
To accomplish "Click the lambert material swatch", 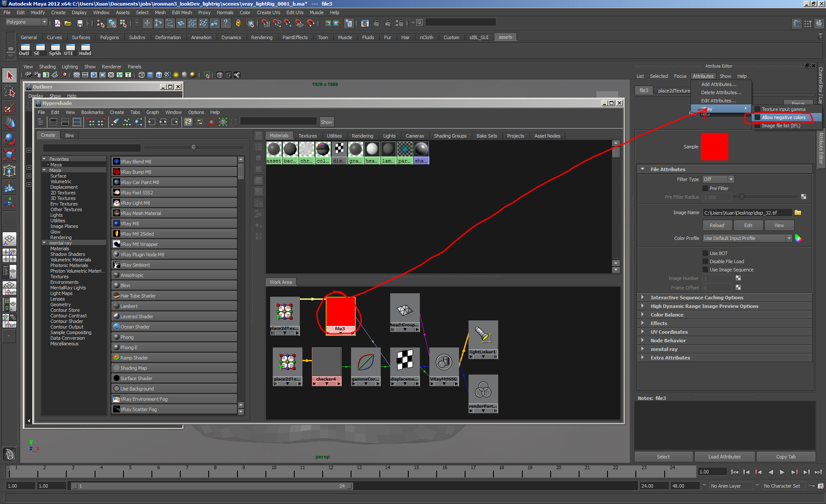I will pyautogui.click(x=388, y=153).
